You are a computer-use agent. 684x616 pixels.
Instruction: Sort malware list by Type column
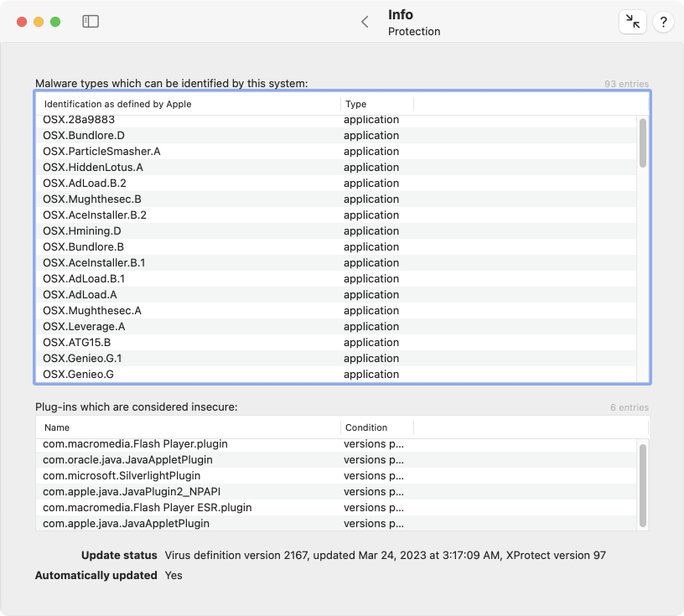(377, 104)
